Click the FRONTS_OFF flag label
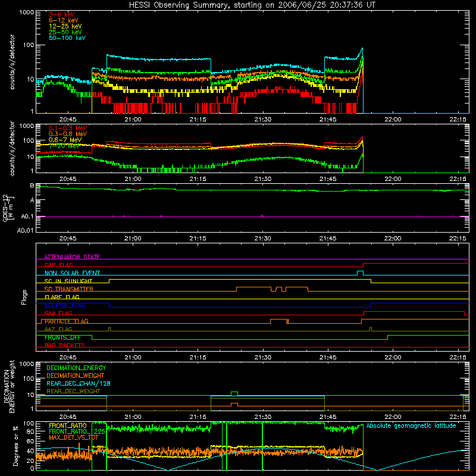The height and width of the screenshot is (476, 476). [x=62, y=337]
